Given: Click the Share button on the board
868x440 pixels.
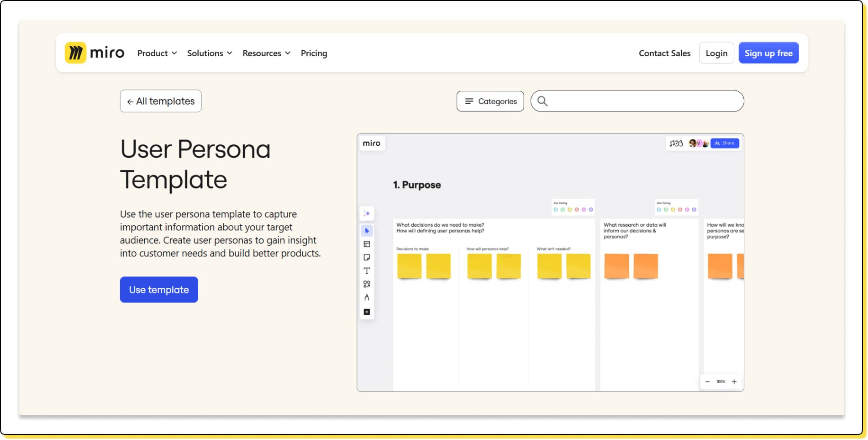Looking at the screenshot, I should pyautogui.click(x=725, y=143).
